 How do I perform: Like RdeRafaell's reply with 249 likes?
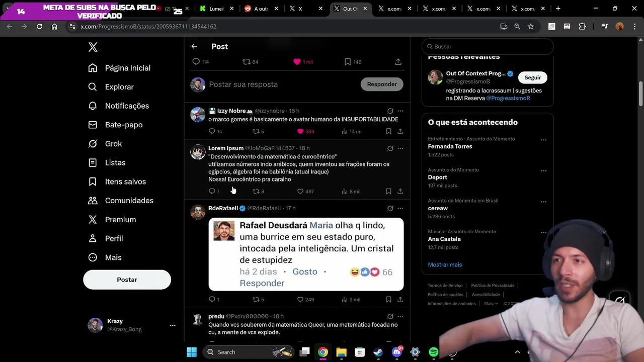pyautogui.click(x=300, y=299)
